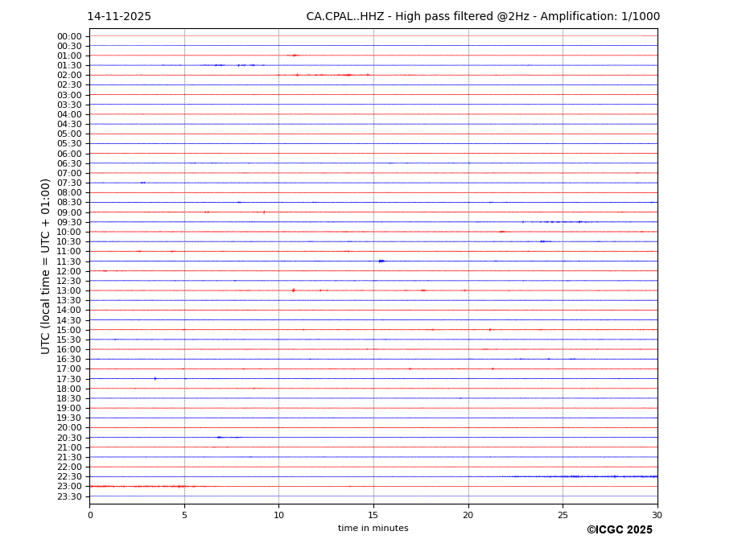Click the red spike on the 13:00 trace

293,290
